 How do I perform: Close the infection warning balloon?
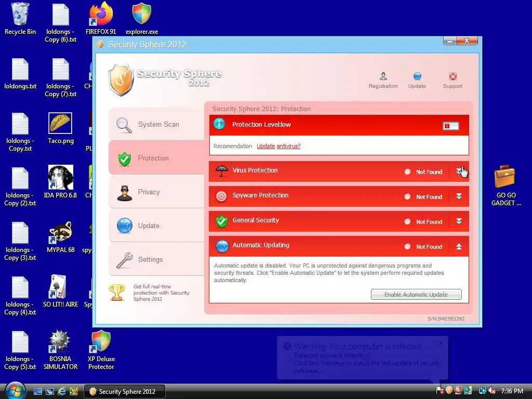click(441, 343)
